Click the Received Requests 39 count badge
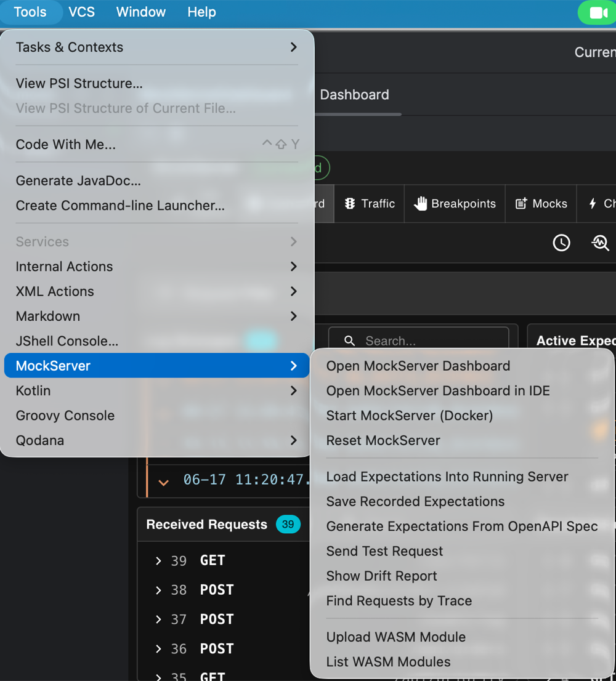Image resolution: width=616 pixels, height=681 pixels. [x=288, y=524]
